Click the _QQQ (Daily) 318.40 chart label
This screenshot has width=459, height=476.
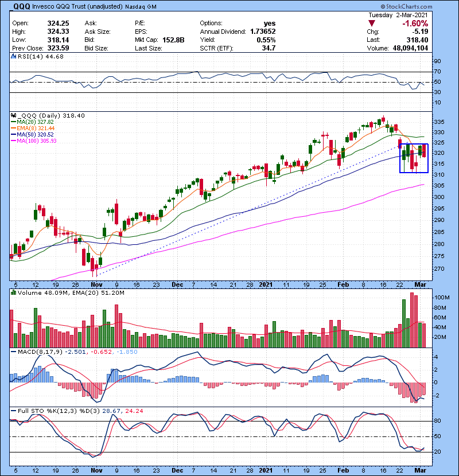51,116
